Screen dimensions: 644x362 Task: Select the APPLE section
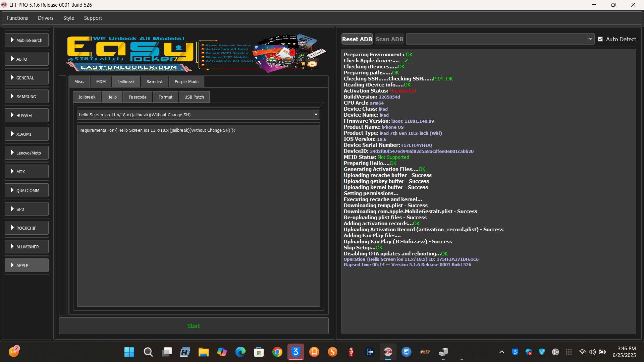[26, 265]
